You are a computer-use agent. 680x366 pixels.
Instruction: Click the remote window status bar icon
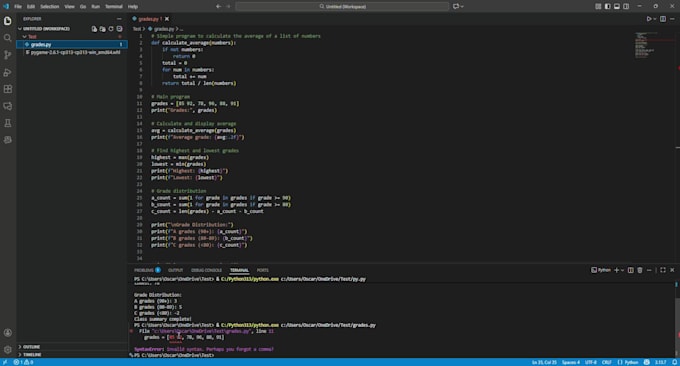[5, 362]
